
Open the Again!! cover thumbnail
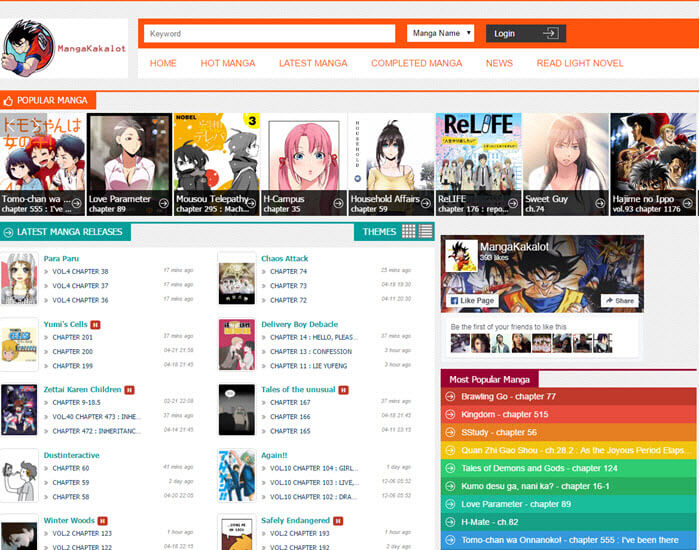pos(236,476)
